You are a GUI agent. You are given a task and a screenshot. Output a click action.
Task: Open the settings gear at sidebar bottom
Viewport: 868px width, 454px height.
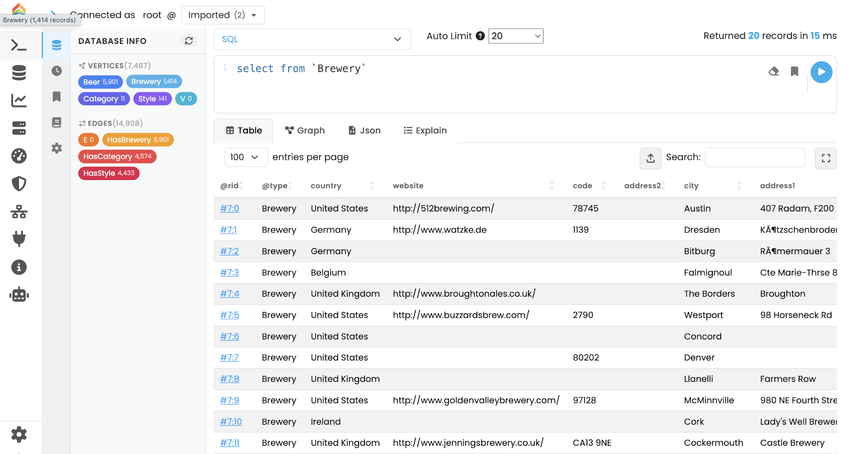pyautogui.click(x=19, y=434)
